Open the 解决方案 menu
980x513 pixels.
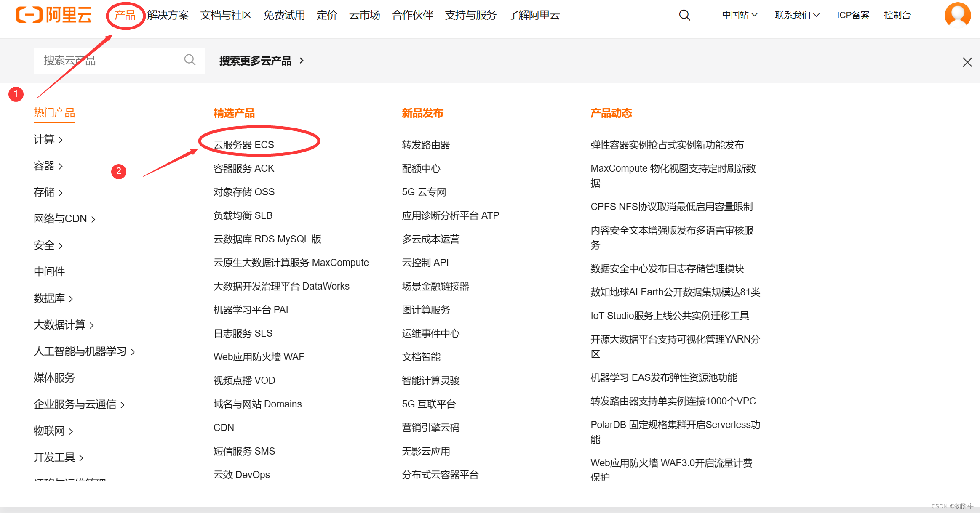click(168, 15)
